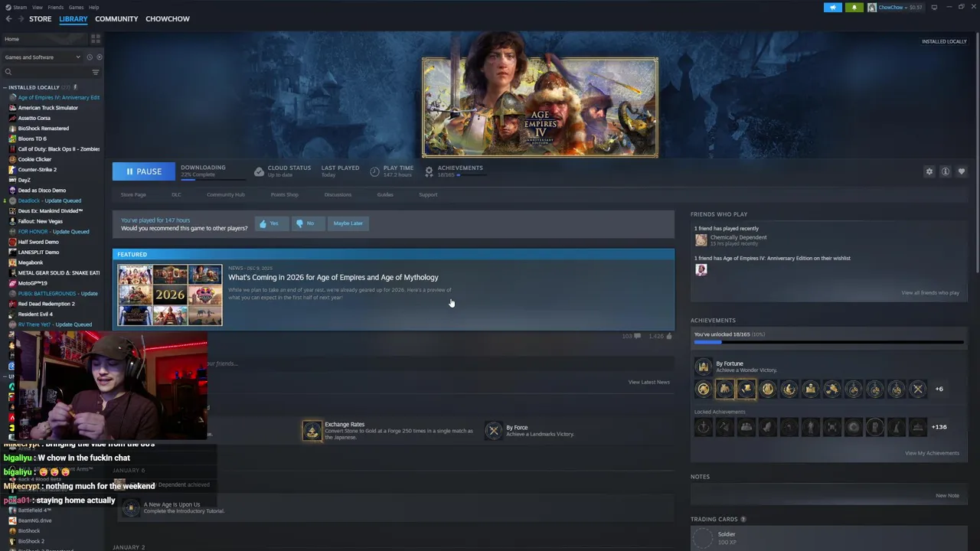This screenshot has width=980, height=551.
Task: Go to the STORE tab
Action: tap(41, 19)
